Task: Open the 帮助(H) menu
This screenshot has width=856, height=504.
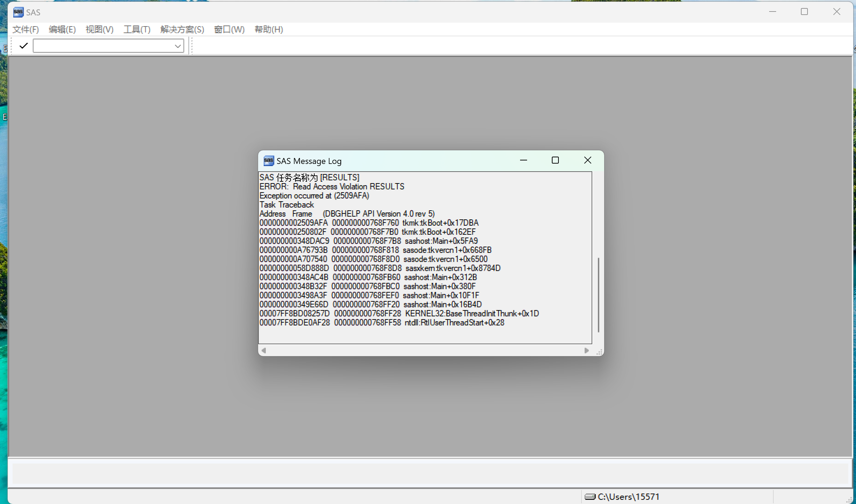Action: pyautogui.click(x=269, y=30)
